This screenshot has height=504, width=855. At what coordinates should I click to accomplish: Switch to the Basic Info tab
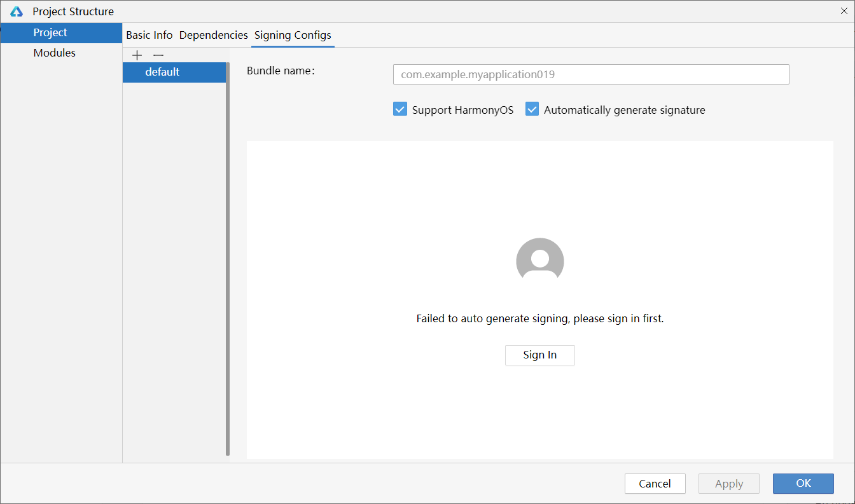coord(149,35)
